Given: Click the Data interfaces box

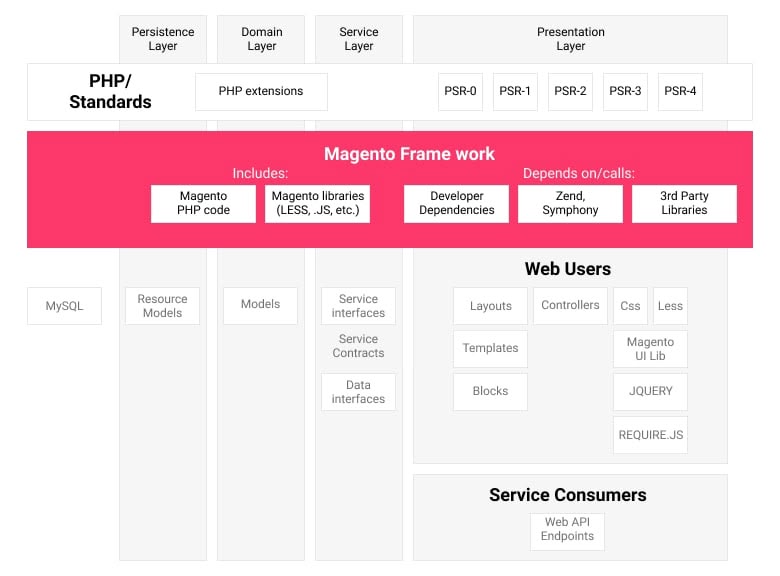Looking at the screenshot, I should (358, 392).
